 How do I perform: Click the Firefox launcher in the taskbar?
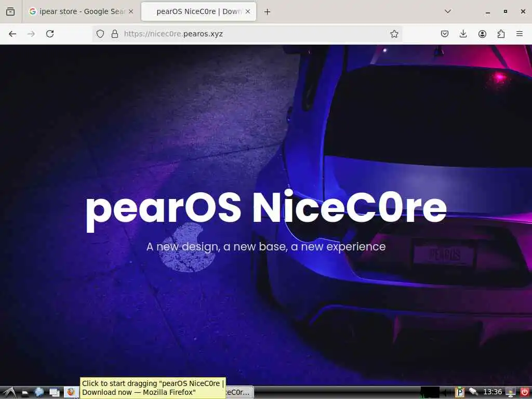(x=71, y=393)
